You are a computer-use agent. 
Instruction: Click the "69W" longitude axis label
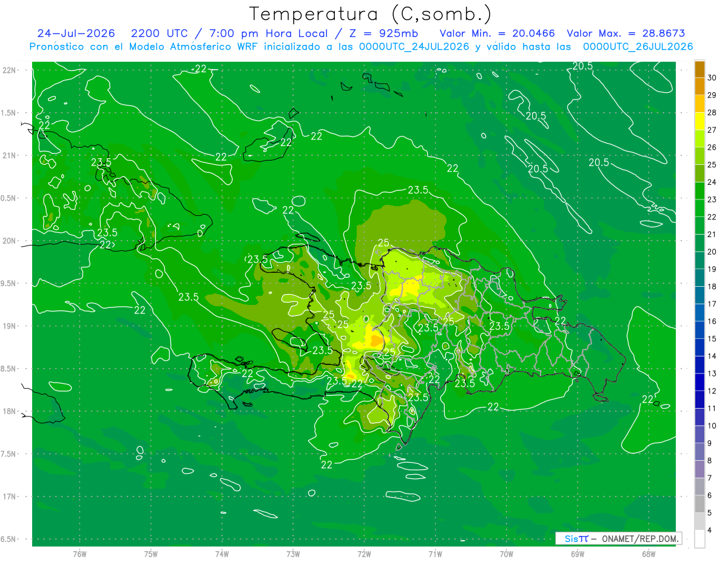tap(578, 554)
